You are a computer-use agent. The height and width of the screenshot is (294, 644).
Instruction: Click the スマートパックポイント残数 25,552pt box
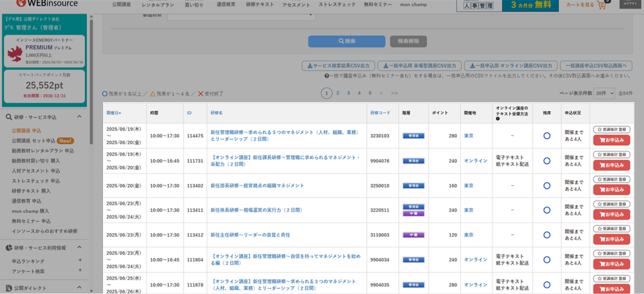45,87
